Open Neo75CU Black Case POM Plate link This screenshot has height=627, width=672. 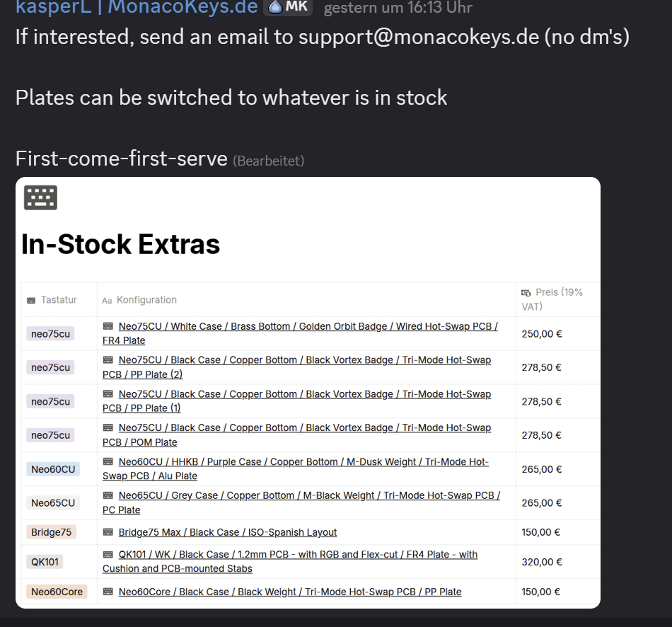point(296,435)
